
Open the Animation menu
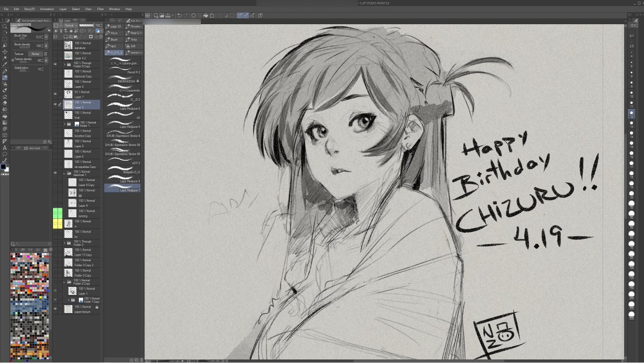point(47,9)
